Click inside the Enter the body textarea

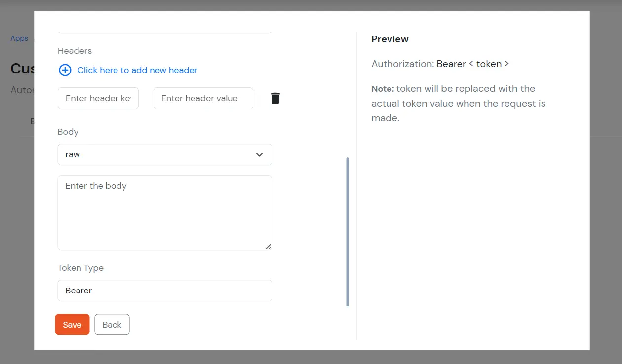point(164,212)
